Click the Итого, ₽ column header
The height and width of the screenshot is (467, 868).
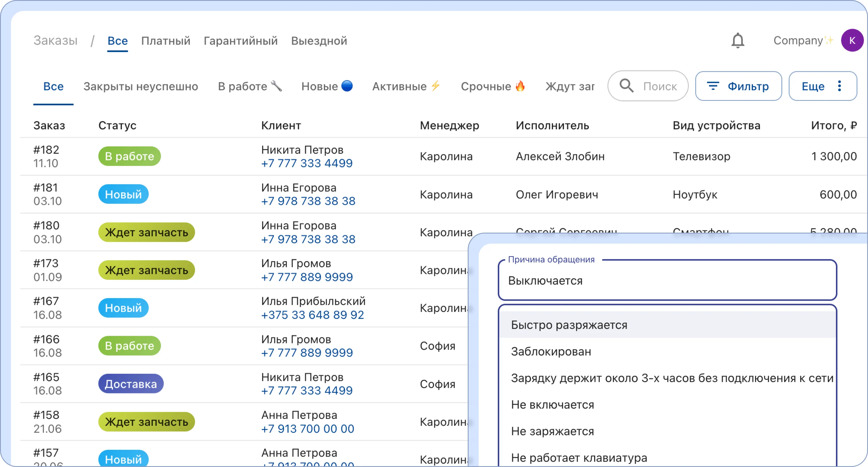834,125
